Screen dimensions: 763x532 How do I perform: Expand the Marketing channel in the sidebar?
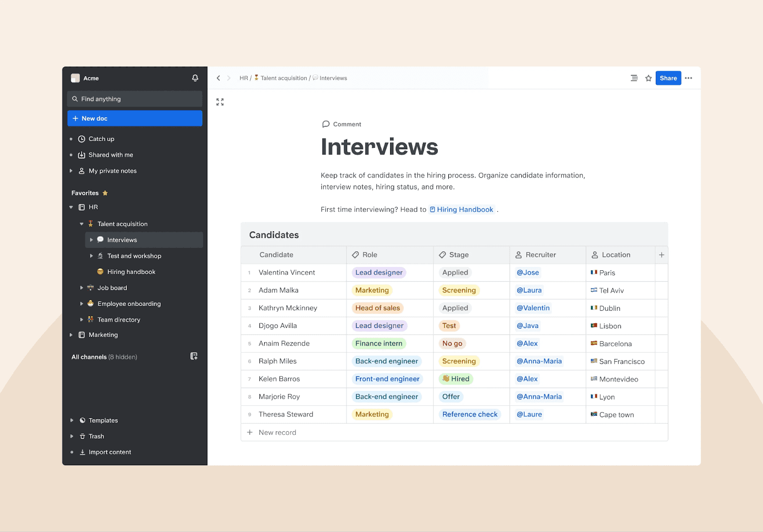point(71,335)
